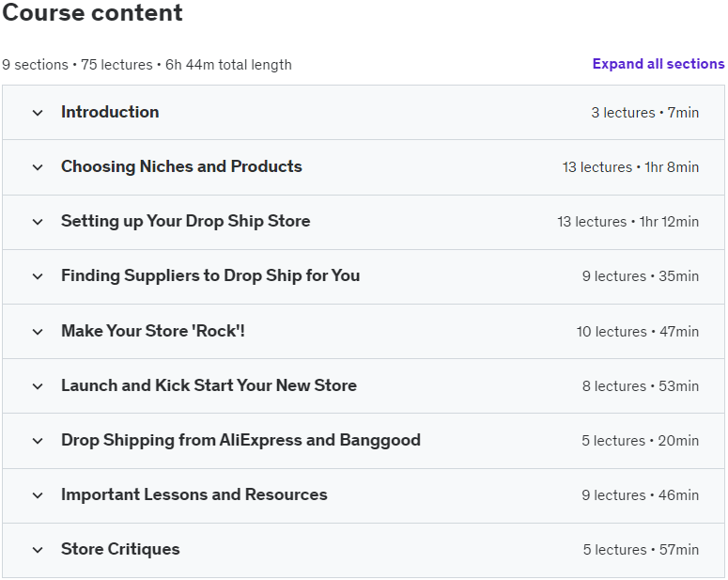Viewport: 728px width, 580px height.
Task: Expand AliExpress and Banggood section chevron
Action: click(x=38, y=441)
